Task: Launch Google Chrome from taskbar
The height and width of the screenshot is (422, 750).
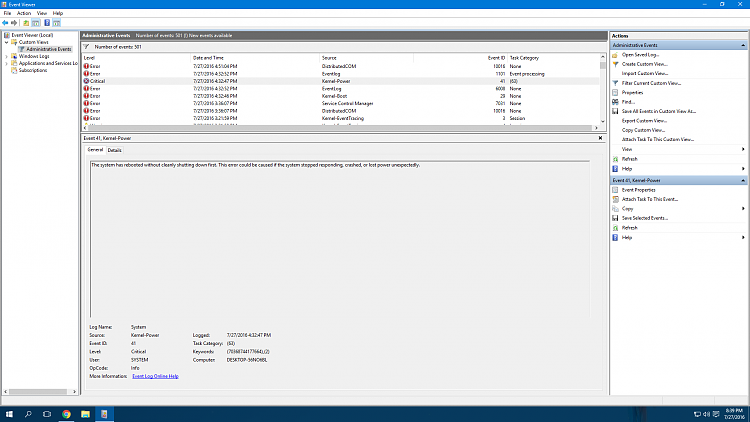Action: coord(66,414)
